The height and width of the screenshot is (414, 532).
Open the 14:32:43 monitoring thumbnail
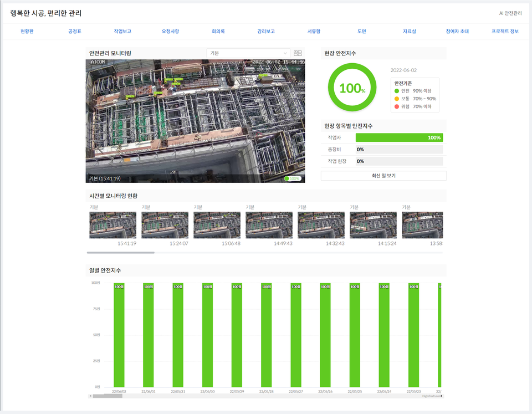click(321, 225)
